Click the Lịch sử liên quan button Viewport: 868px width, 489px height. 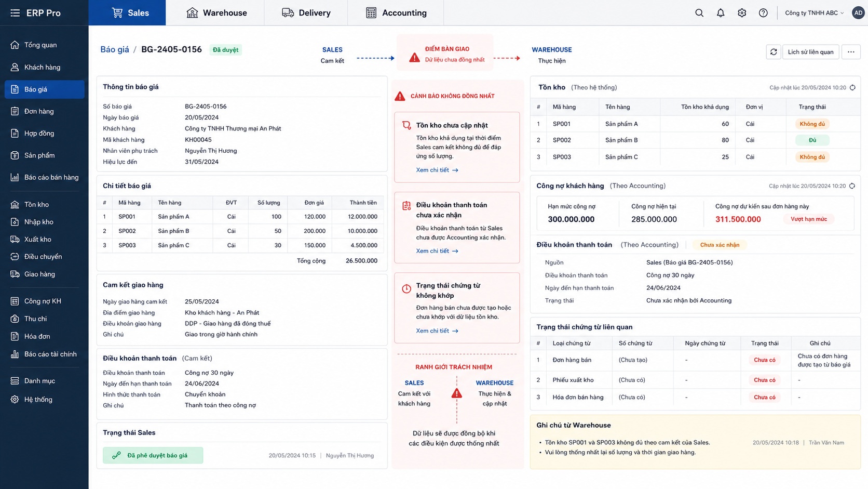810,52
